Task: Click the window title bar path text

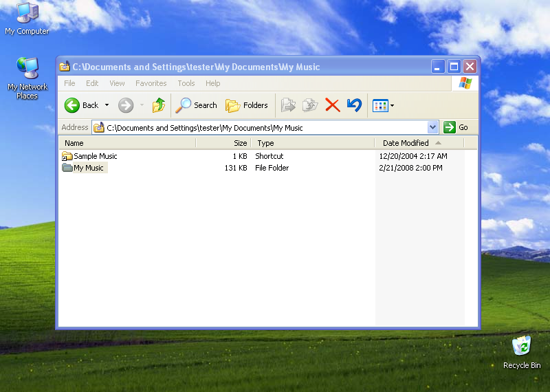Action: (196, 67)
